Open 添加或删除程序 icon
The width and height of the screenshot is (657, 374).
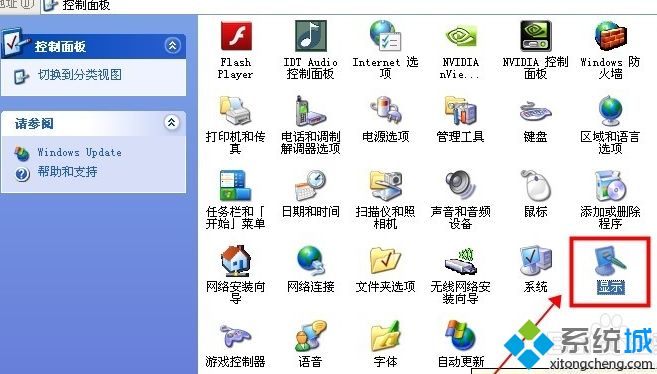[610, 186]
